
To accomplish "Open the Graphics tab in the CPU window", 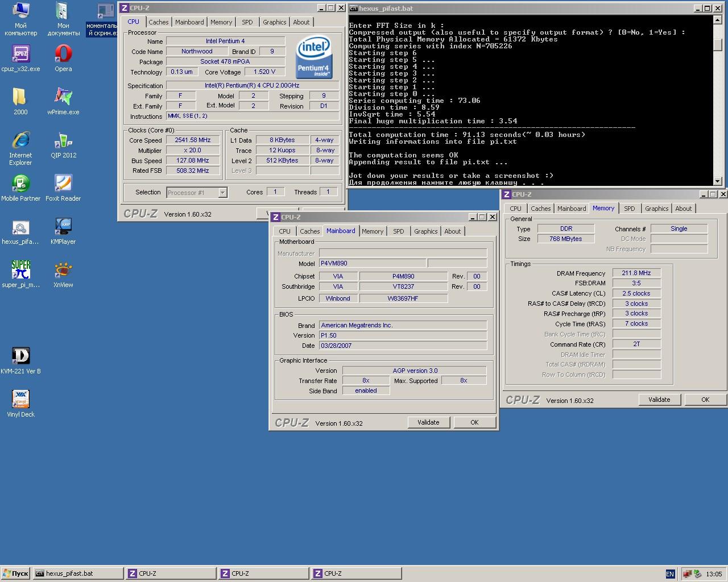I will pos(275,22).
